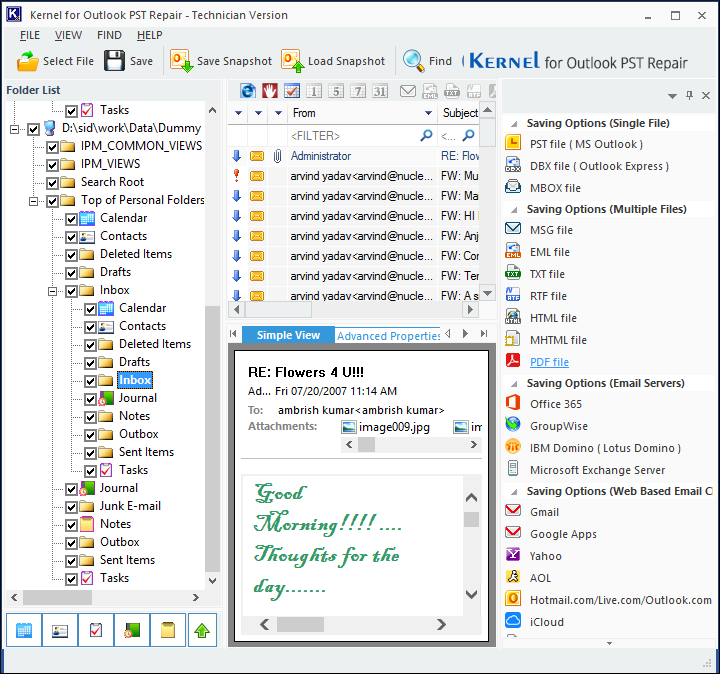720x674 pixels.
Task: Toggle checkbox for Search Root folder
Action: (x=53, y=182)
